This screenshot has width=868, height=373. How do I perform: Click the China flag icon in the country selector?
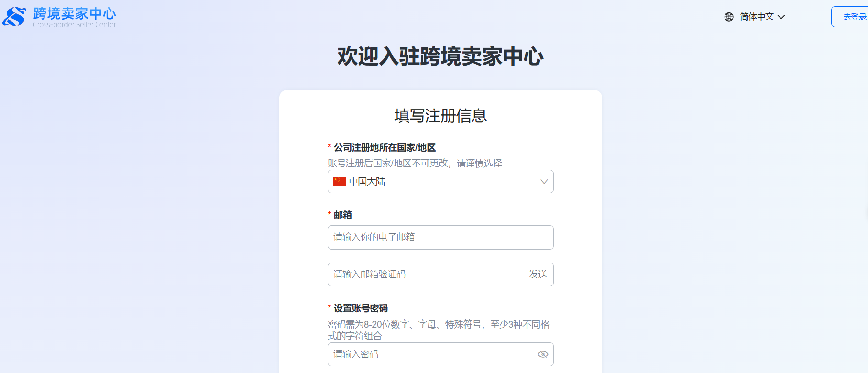(x=339, y=181)
